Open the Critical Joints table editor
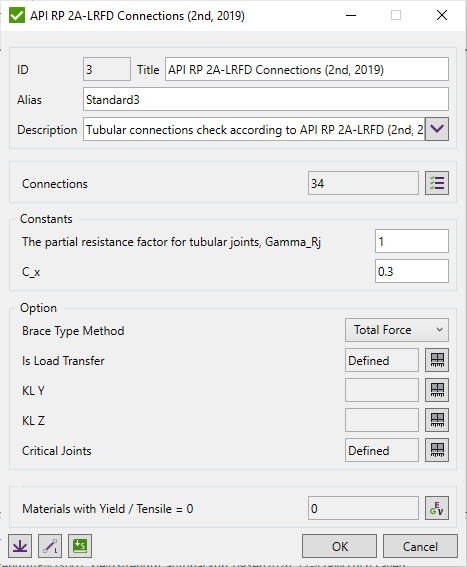467x567 pixels. (437, 450)
